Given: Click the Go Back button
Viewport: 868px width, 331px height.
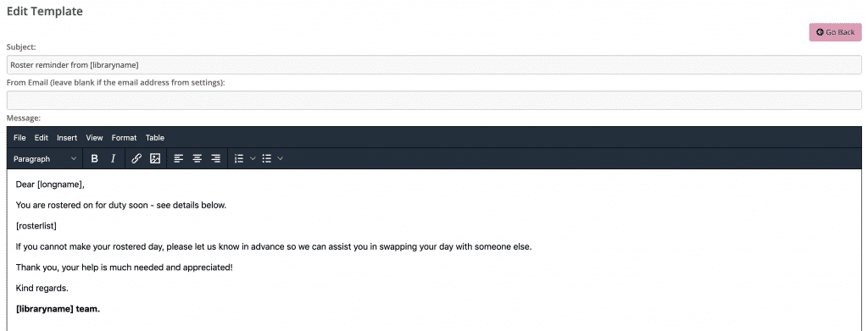Looking at the screenshot, I should (835, 32).
